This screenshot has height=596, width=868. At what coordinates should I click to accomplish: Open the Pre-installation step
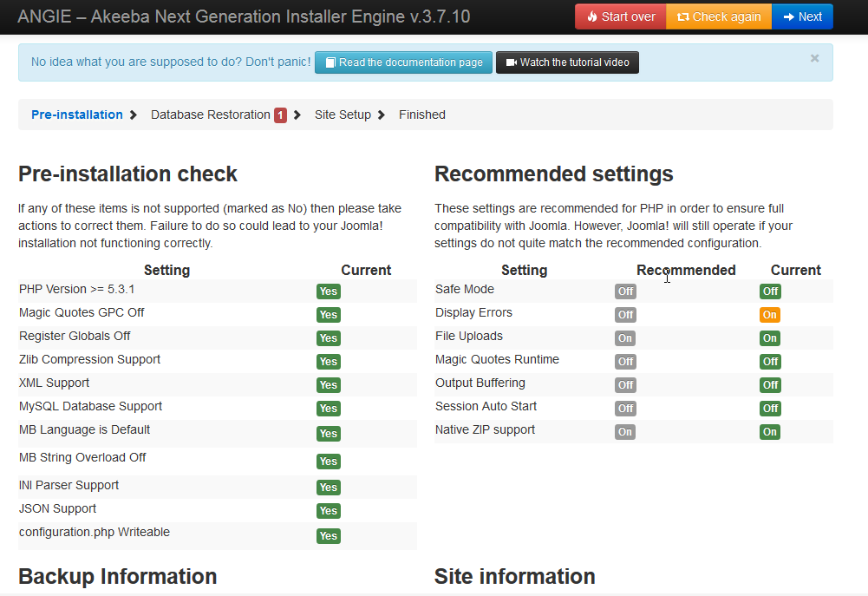click(x=76, y=115)
